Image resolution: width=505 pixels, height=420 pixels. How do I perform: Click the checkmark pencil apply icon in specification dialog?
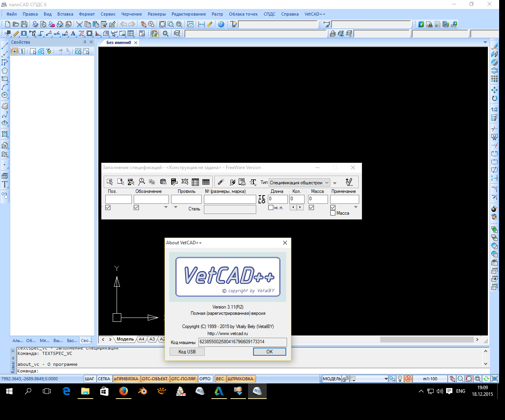coord(349,182)
